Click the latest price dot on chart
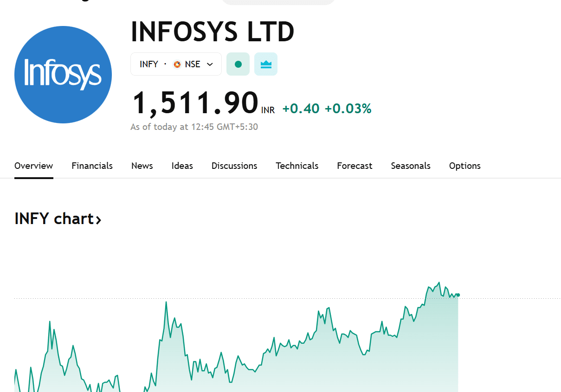Viewport: 561px width, 392px height. [458, 295]
